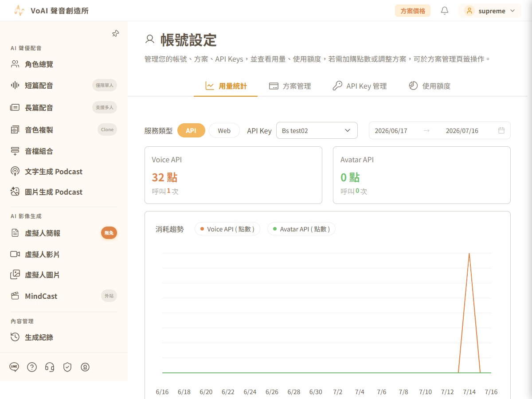Screen dimensions: 532x399
Task: Switch to the 方案管理 tab
Action: click(x=290, y=86)
